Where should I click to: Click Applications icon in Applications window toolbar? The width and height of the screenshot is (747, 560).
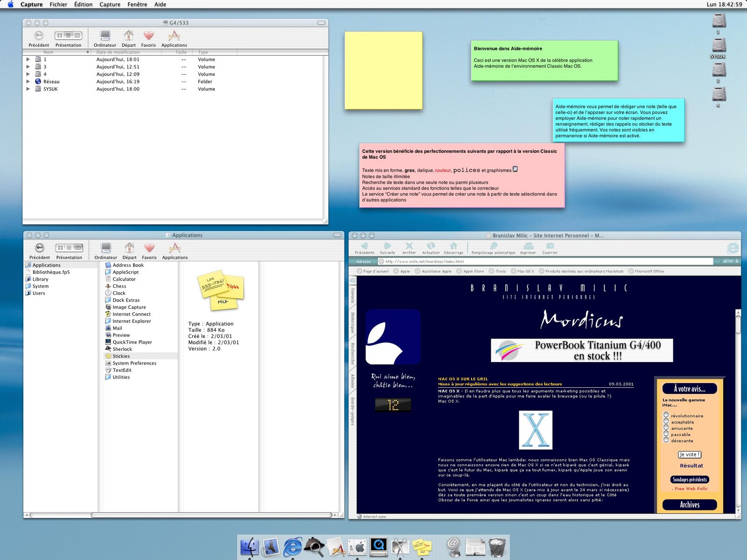175,251
